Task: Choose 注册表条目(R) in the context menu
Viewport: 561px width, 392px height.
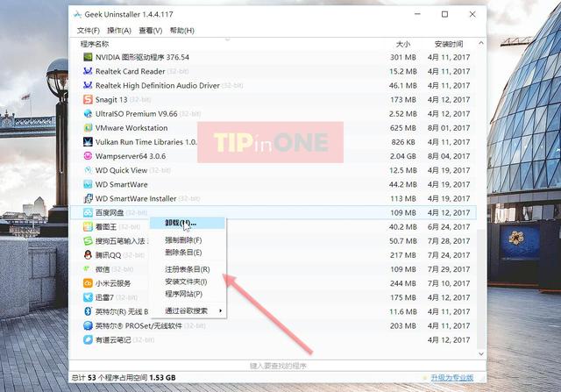Action: coord(188,269)
